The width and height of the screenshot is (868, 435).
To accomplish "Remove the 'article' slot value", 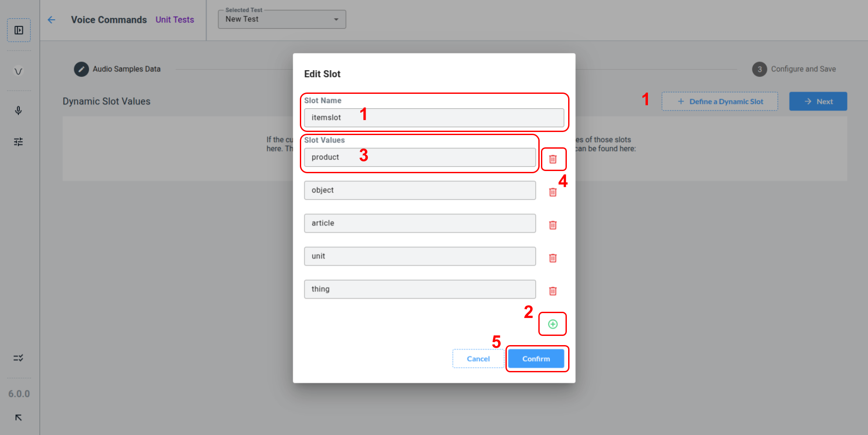I will point(553,225).
